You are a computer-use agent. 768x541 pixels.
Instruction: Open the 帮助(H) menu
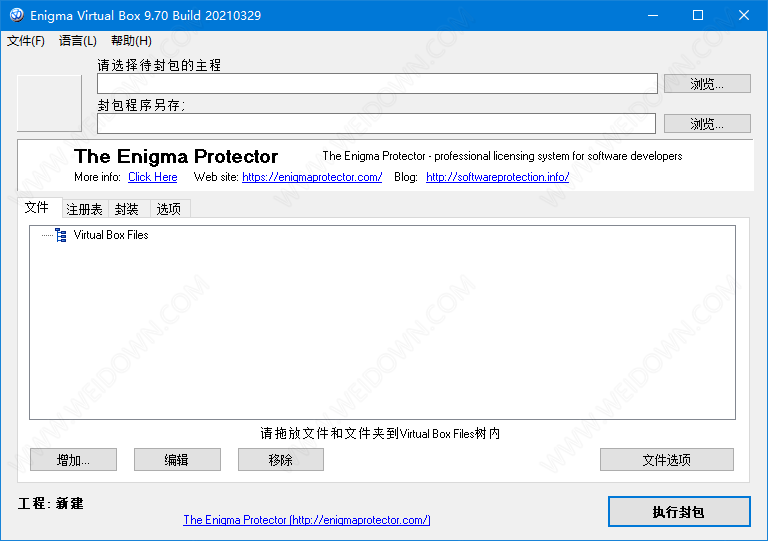tap(131, 41)
